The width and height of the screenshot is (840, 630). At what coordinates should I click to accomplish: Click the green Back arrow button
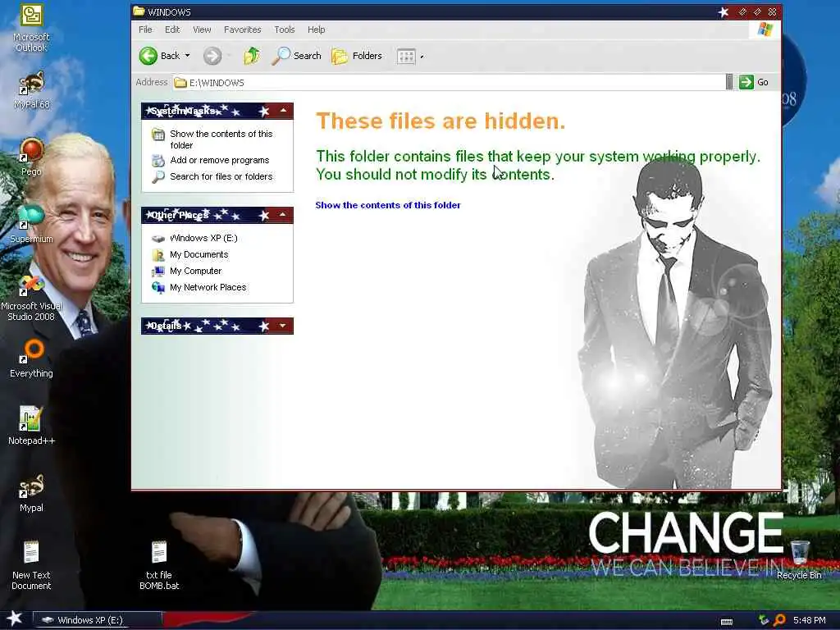[148, 56]
